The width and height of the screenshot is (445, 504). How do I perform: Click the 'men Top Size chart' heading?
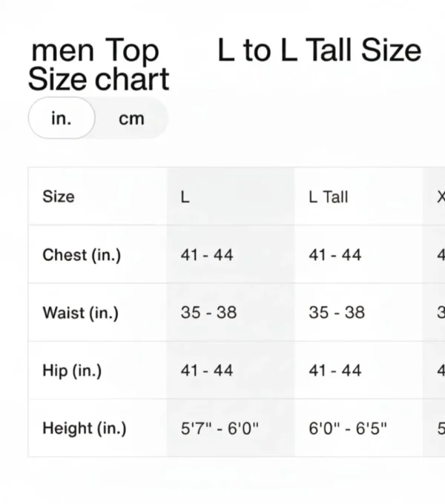[x=98, y=65]
